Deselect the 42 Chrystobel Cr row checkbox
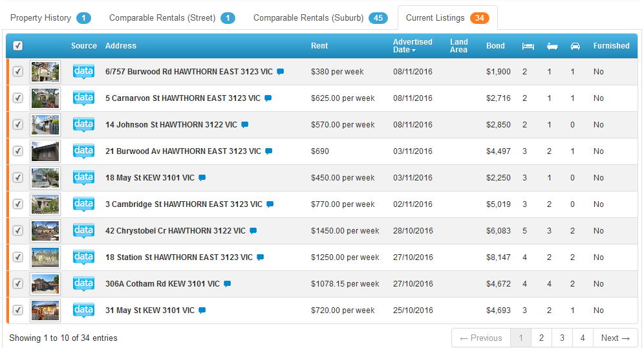Image resolution: width=644 pixels, height=348 pixels. tap(18, 231)
